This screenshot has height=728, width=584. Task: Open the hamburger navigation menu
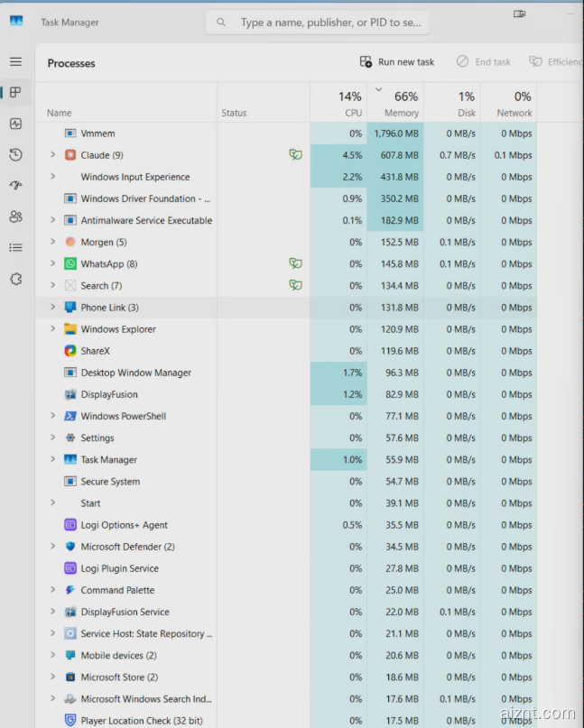click(x=16, y=61)
